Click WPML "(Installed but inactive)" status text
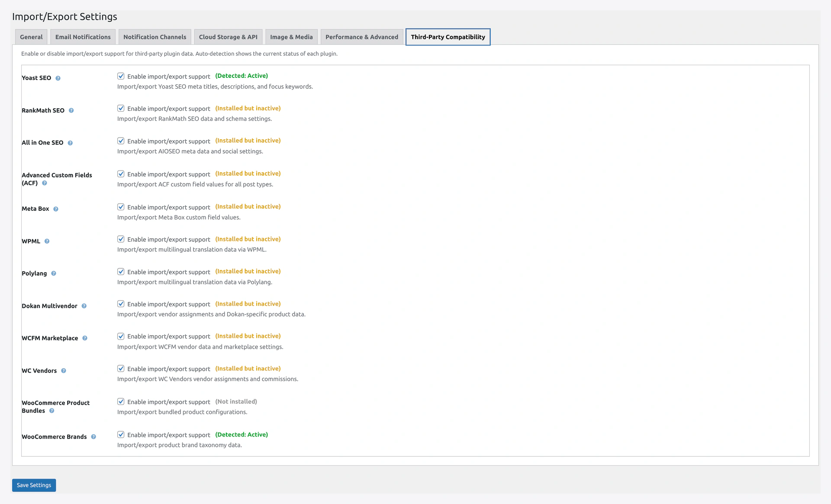Image resolution: width=831 pixels, height=504 pixels. coord(248,239)
